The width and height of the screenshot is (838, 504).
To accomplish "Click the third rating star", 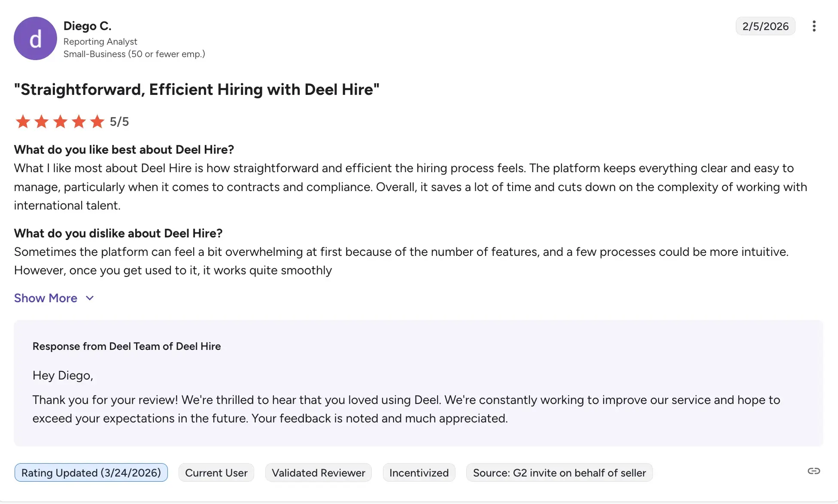I will tap(60, 121).
